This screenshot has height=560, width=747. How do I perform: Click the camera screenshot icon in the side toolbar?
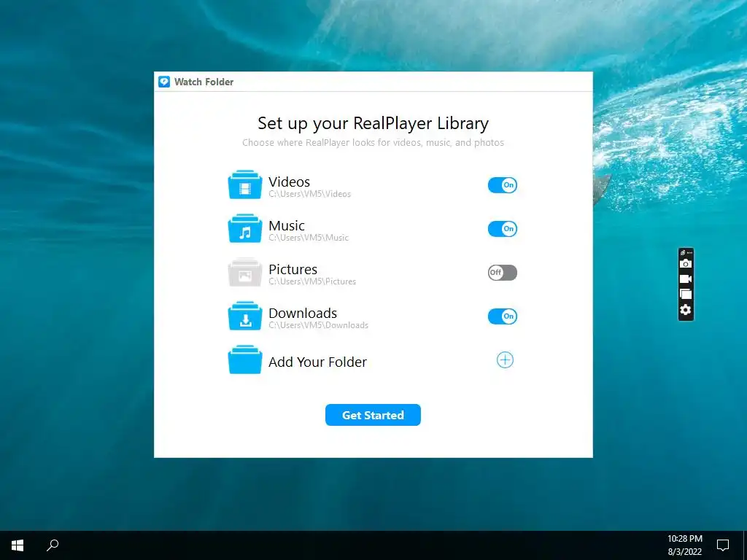click(x=686, y=263)
